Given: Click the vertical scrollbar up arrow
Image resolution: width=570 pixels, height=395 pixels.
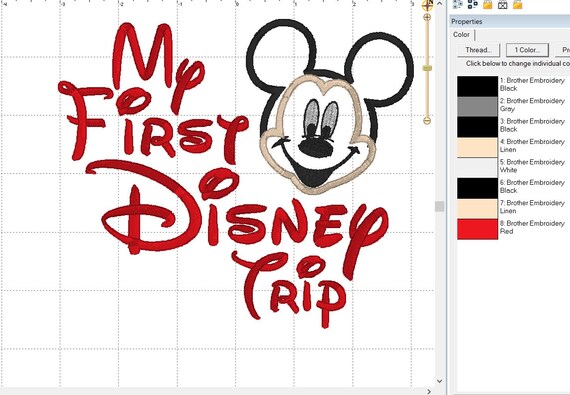Looking at the screenshot, I should tap(439, 4).
